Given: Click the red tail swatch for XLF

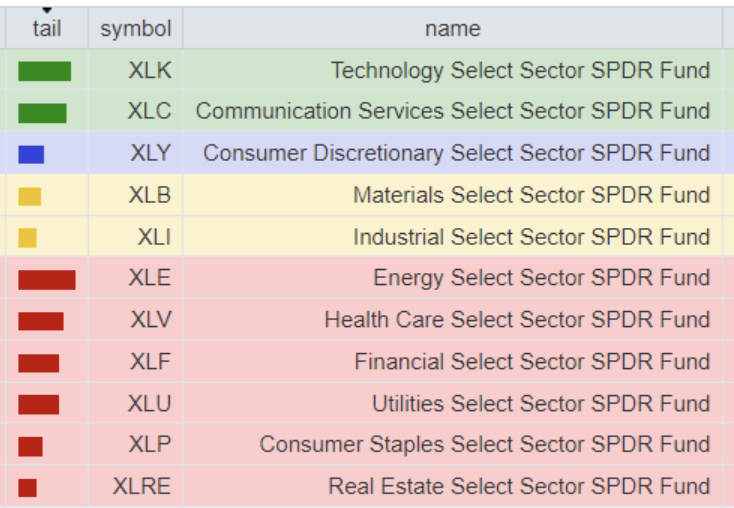Looking at the screenshot, I should tap(38, 363).
